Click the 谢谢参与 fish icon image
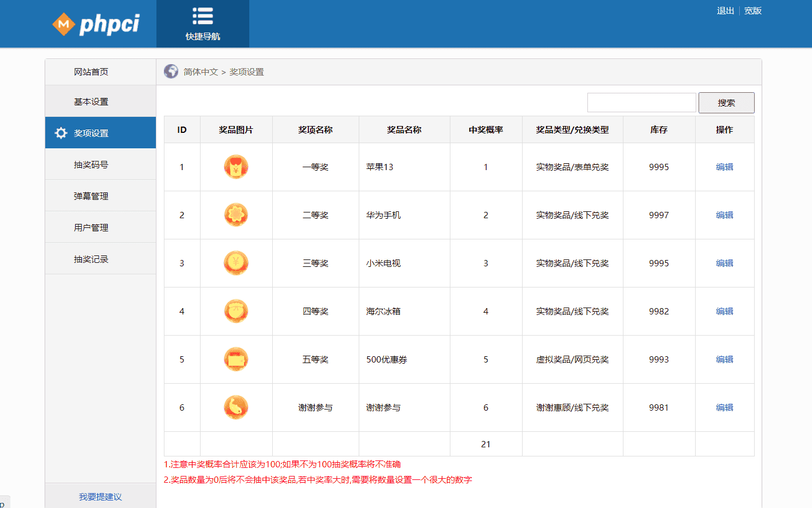The width and height of the screenshot is (812, 508). (236, 407)
